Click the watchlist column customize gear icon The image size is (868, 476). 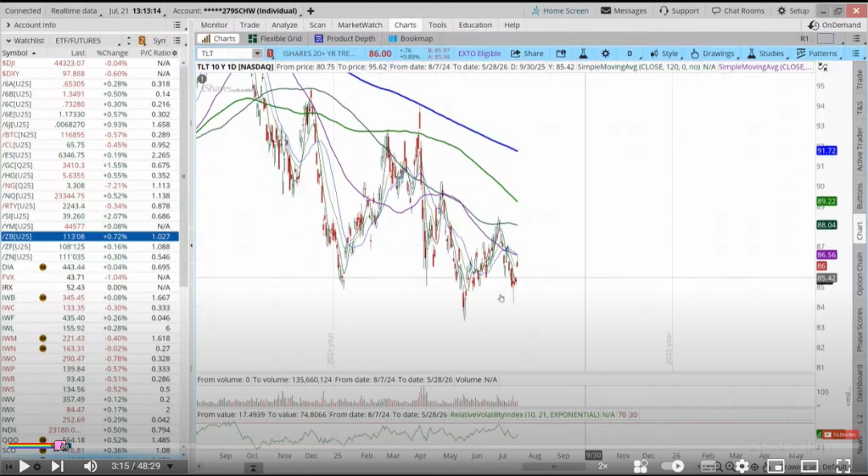(175, 52)
